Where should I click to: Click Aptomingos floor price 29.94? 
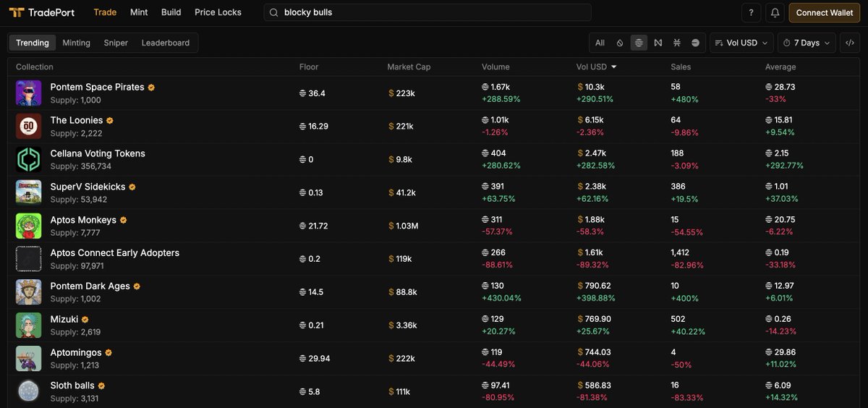pyautogui.click(x=319, y=359)
